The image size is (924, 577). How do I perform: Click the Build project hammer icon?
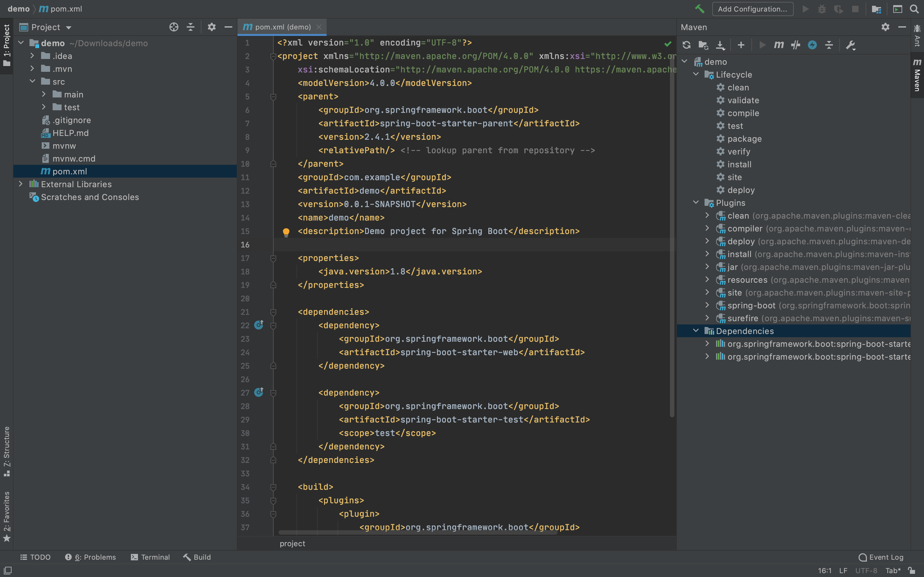[699, 9]
